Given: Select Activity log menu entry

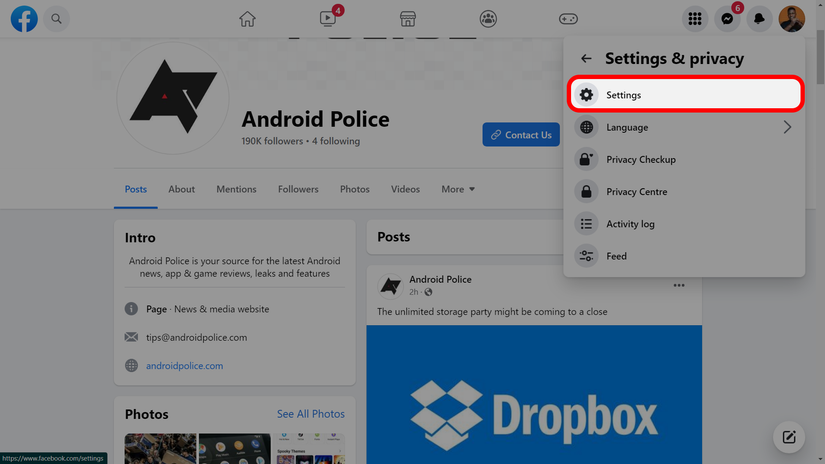Looking at the screenshot, I should pyautogui.click(x=686, y=224).
